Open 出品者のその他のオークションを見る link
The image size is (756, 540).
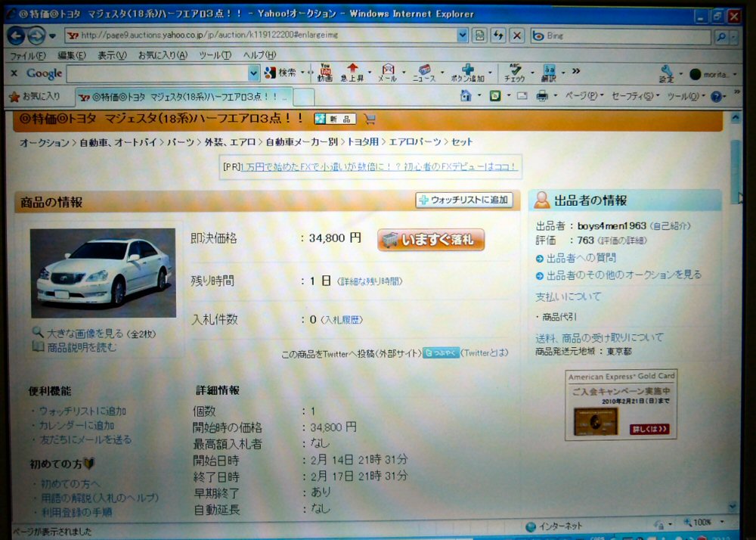[x=624, y=275]
